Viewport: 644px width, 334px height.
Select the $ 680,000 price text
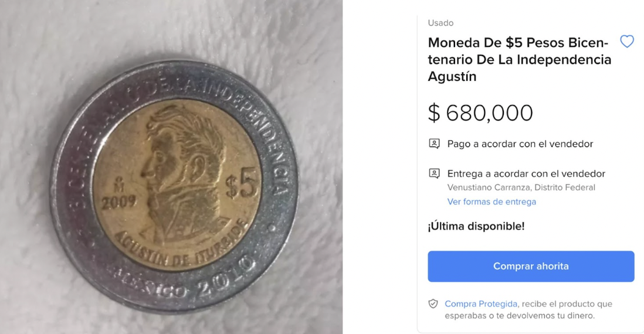pos(480,113)
